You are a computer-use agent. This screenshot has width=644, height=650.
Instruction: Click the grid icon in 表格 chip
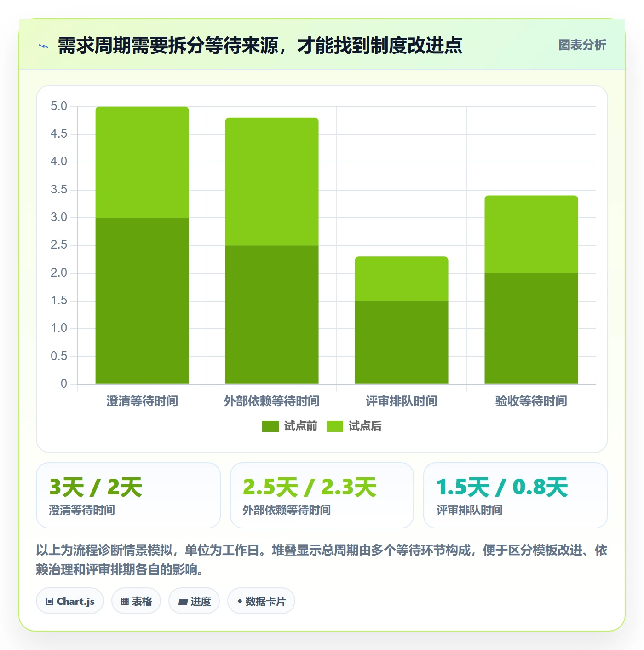pos(125,602)
